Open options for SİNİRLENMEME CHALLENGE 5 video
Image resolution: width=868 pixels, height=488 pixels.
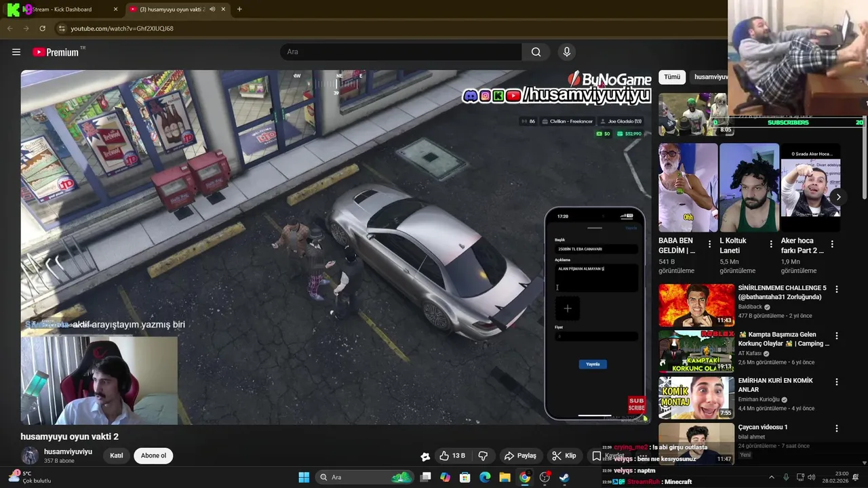pos(837,289)
